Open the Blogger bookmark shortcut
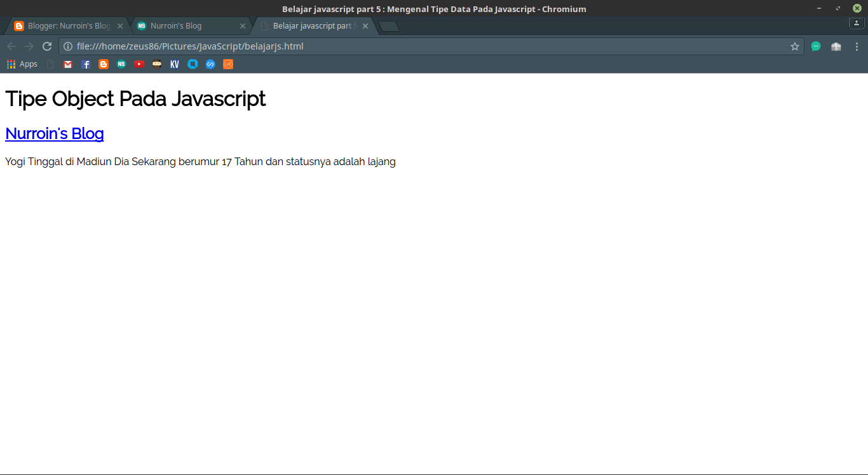This screenshot has width=868, height=475. [103, 64]
